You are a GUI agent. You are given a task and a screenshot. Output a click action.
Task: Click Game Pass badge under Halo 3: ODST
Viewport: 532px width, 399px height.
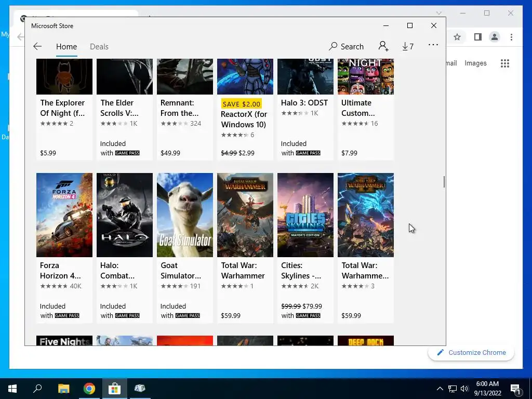pos(308,153)
